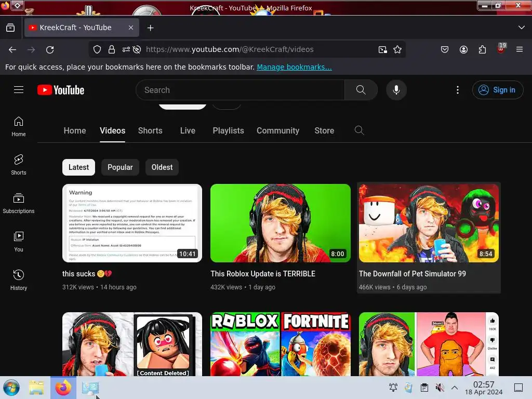Open the notifications bell in tray

coord(393,388)
